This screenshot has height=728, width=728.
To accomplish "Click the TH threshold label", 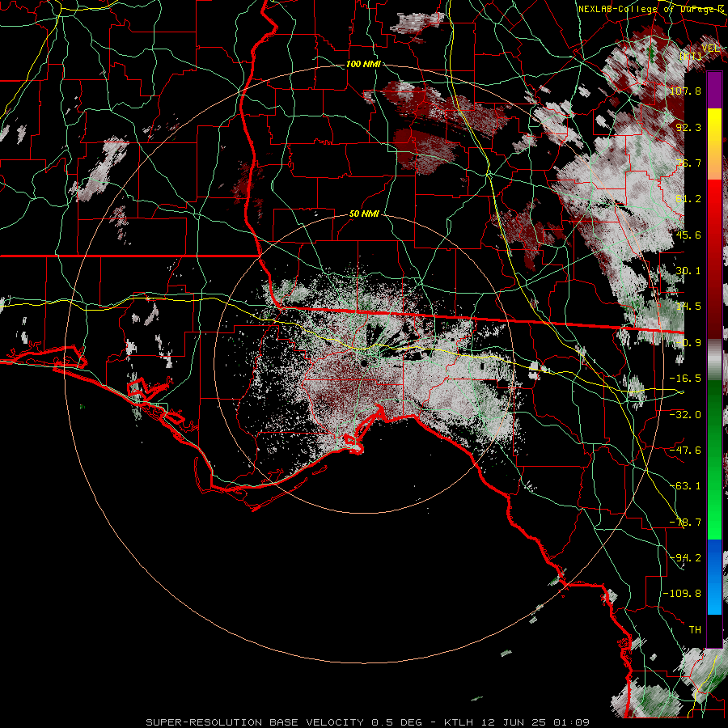I will coord(695,630).
